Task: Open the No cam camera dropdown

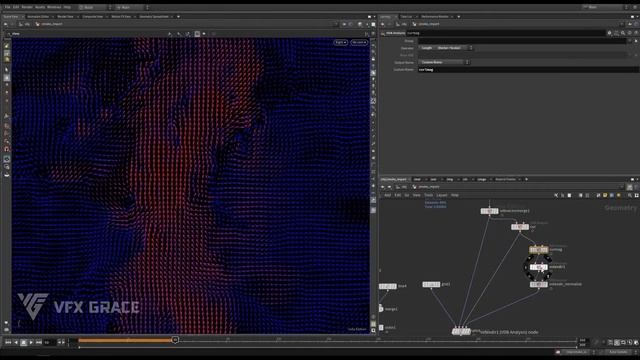Action: 359,42
